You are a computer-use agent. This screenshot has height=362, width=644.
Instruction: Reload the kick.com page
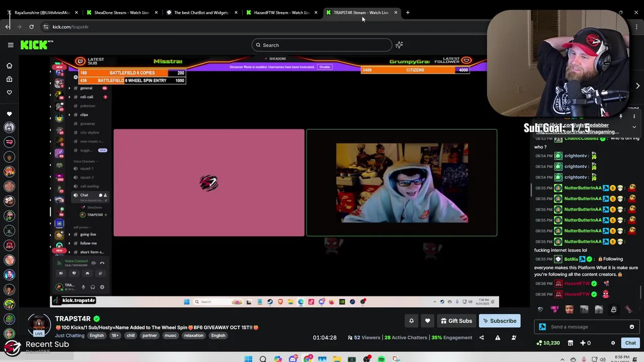pos(31,27)
